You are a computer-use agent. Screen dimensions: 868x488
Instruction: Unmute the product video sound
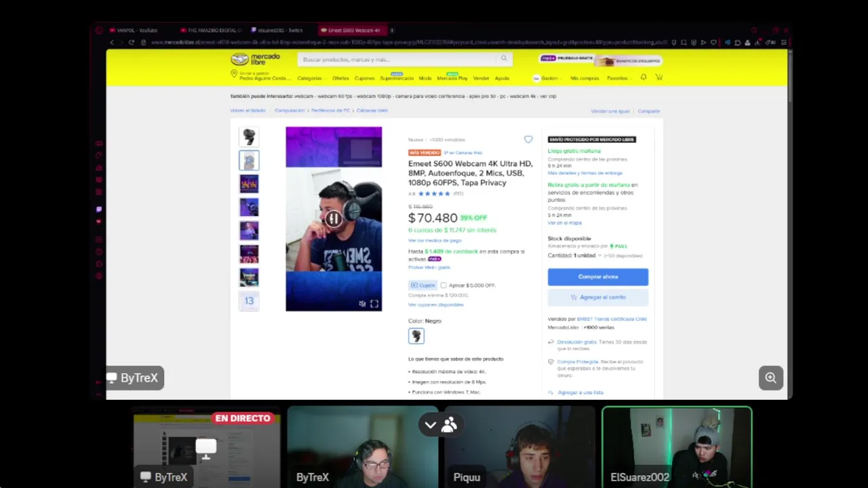click(362, 304)
